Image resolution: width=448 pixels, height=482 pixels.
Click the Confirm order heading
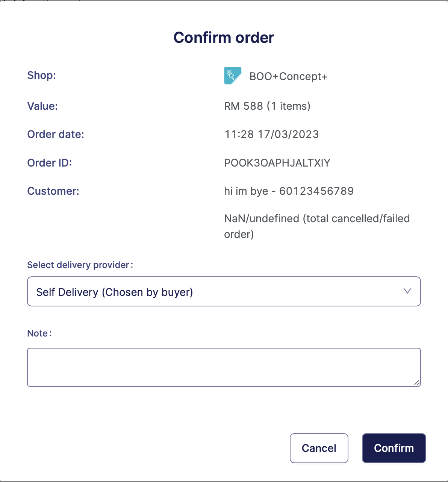coord(224,38)
